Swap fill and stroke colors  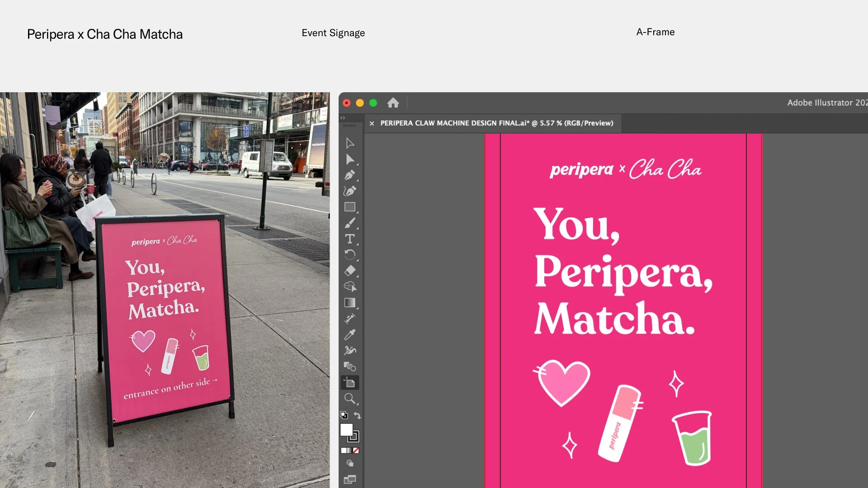point(357,415)
